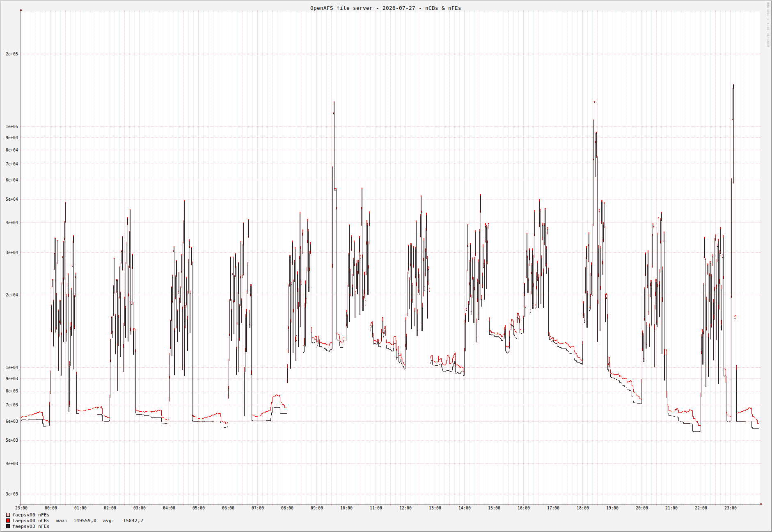This screenshot has width=772, height=532.
Task: Select the 20:00 time axis label
Action: [x=642, y=508]
